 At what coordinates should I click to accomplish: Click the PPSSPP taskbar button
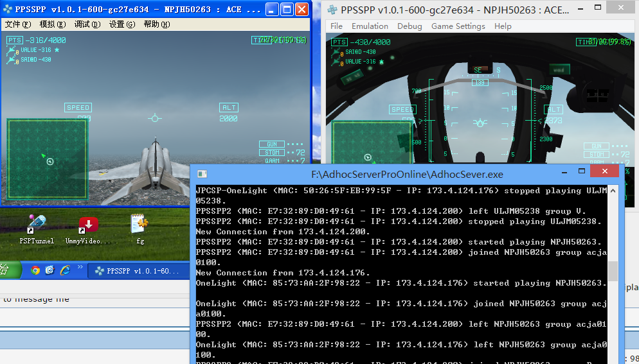[x=137, y=271]
